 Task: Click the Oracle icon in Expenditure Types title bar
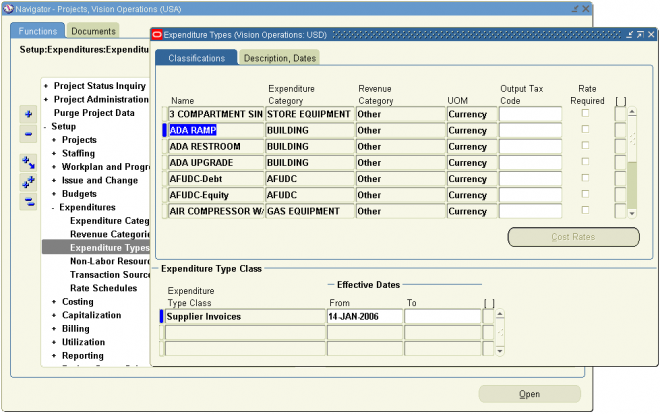tap(157, 34)
